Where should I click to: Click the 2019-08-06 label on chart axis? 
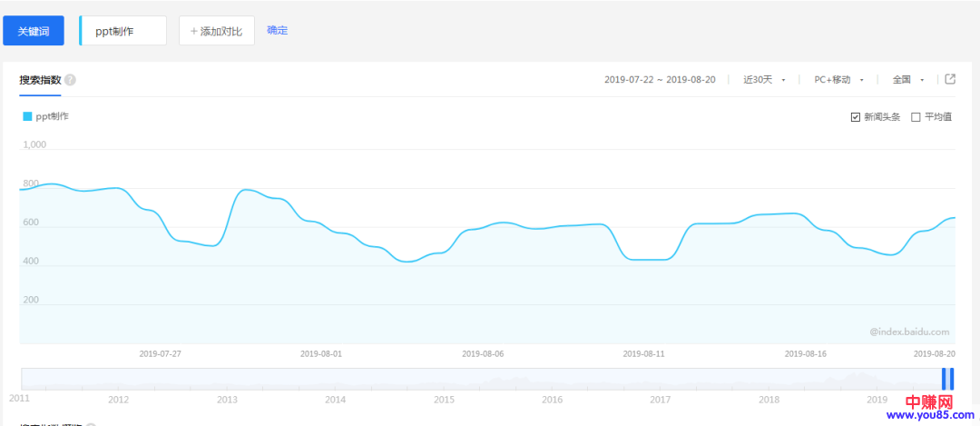click(483, 353)
